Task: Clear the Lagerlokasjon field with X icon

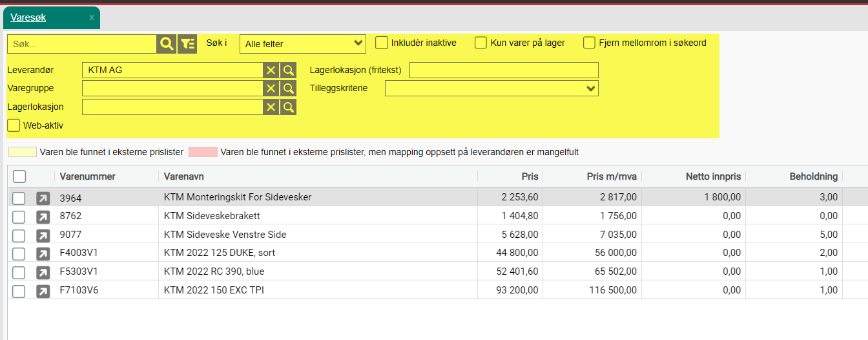Action: [x=271, y=107]
